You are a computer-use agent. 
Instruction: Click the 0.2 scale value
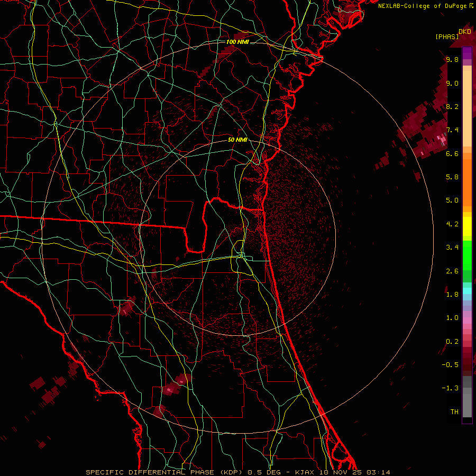(x=452, y=342)
